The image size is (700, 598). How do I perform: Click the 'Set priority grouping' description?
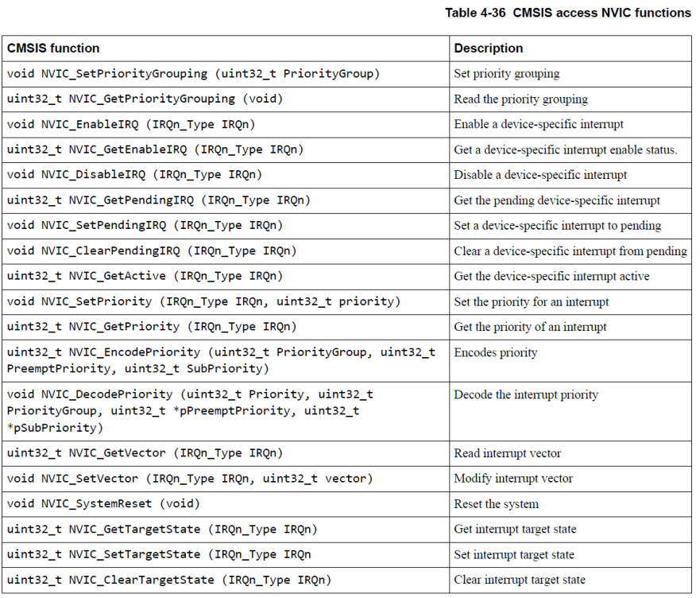[x=506, y=74]
